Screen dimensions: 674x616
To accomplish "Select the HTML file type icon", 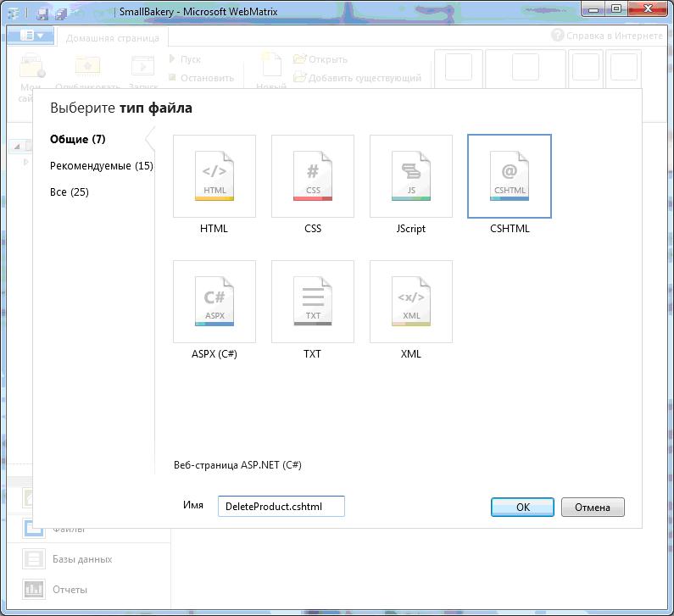I will (214, 176).
